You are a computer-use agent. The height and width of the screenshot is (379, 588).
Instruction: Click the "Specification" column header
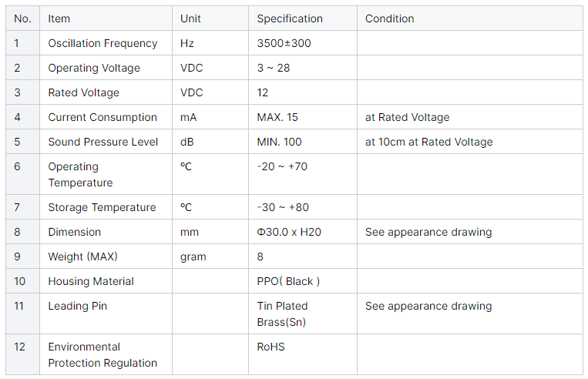click(x=290, y=18)
